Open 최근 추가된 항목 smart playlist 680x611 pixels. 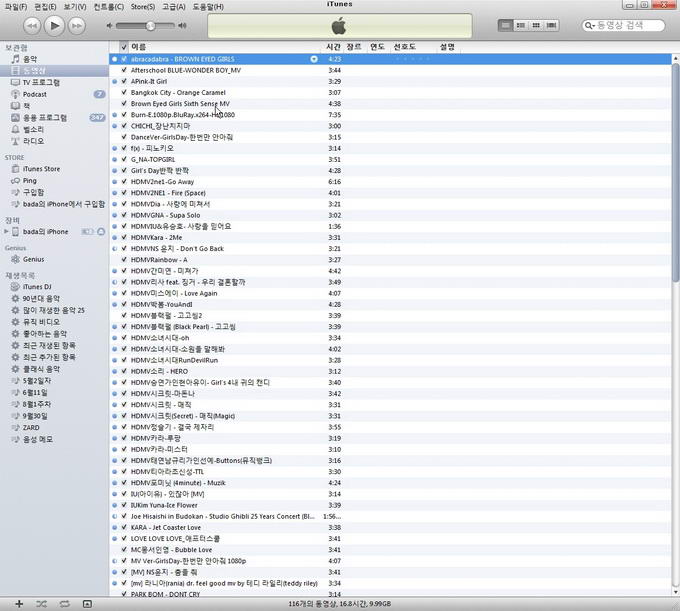[x=54, y=357]
